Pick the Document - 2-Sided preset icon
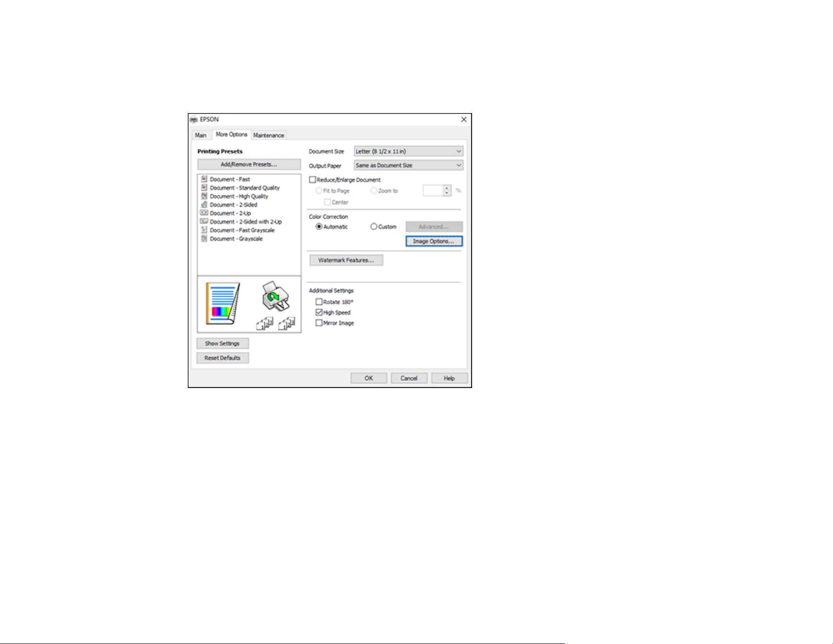The image size is (833, 644). coord(204,204)
